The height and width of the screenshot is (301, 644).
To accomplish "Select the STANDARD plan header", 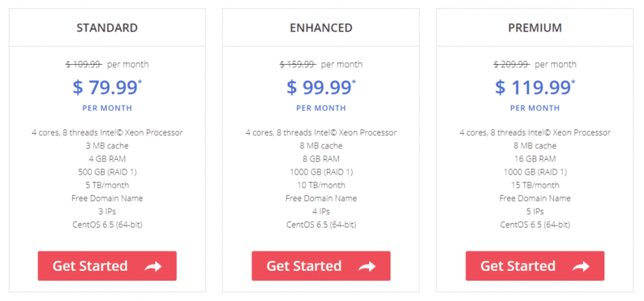I will 107,28.
